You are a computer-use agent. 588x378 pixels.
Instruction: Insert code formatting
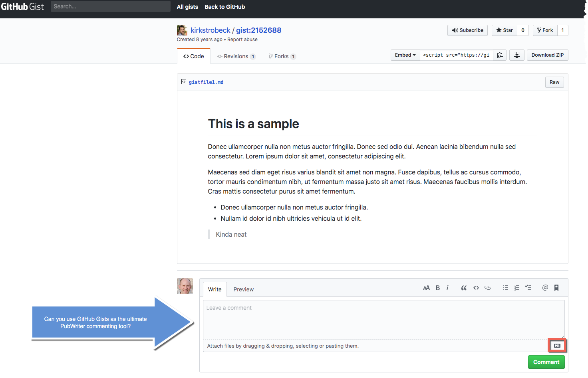tap(476, 288)
